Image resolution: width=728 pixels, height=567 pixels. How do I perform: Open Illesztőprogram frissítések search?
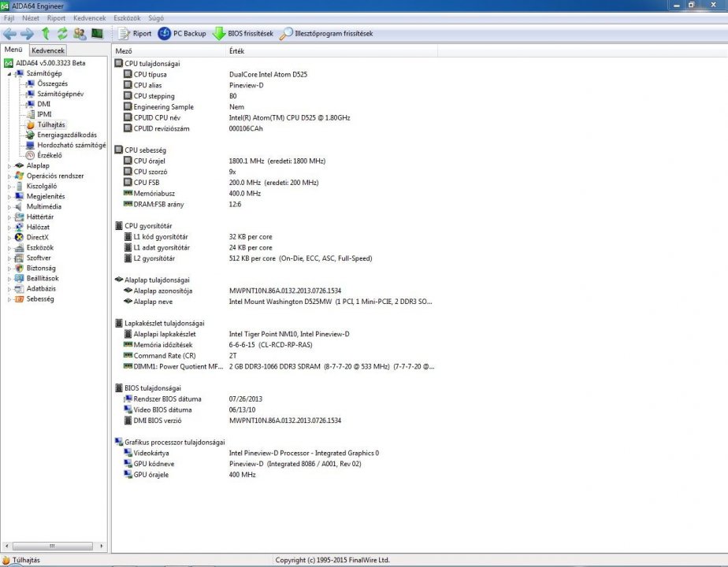tap(326, 33)
